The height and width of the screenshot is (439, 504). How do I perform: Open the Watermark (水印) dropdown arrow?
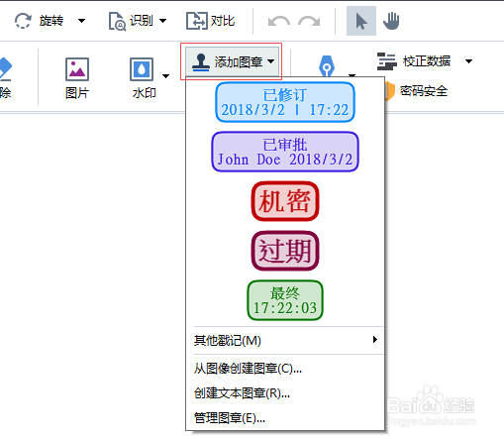coord(166,76)
